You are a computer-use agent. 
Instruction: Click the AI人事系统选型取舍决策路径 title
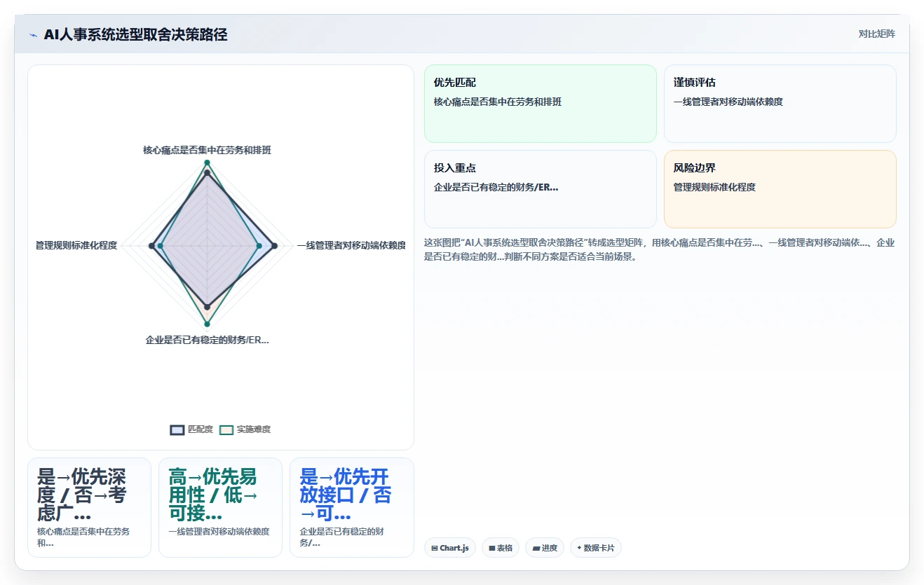[135, 35]
